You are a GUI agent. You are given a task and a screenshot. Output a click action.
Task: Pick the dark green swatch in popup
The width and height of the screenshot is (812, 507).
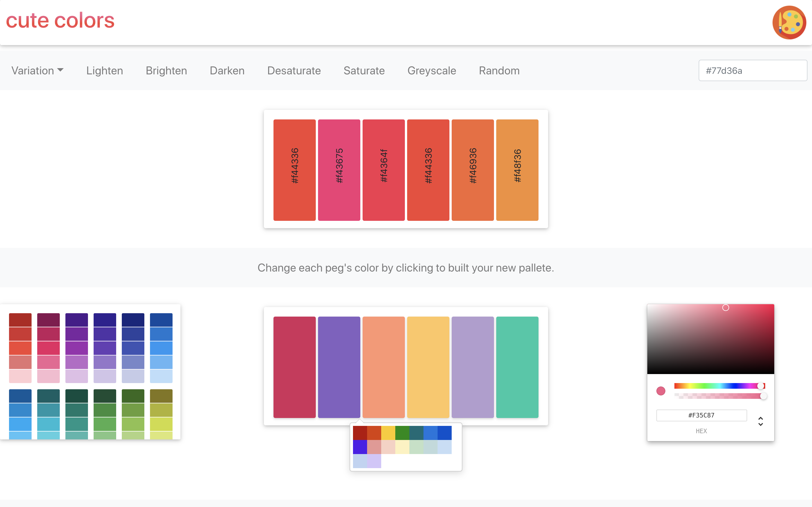pyautogui.click(x=402, y=433)
